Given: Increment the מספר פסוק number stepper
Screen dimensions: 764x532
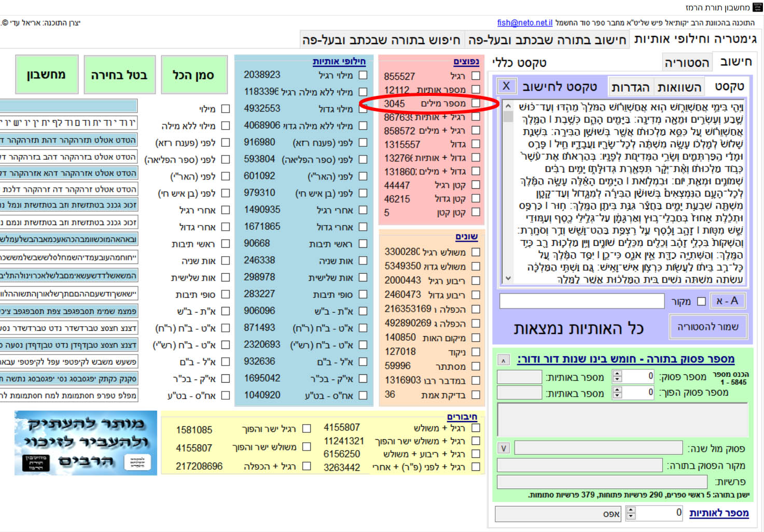Looking at the screenshot, I should point(617,373).
